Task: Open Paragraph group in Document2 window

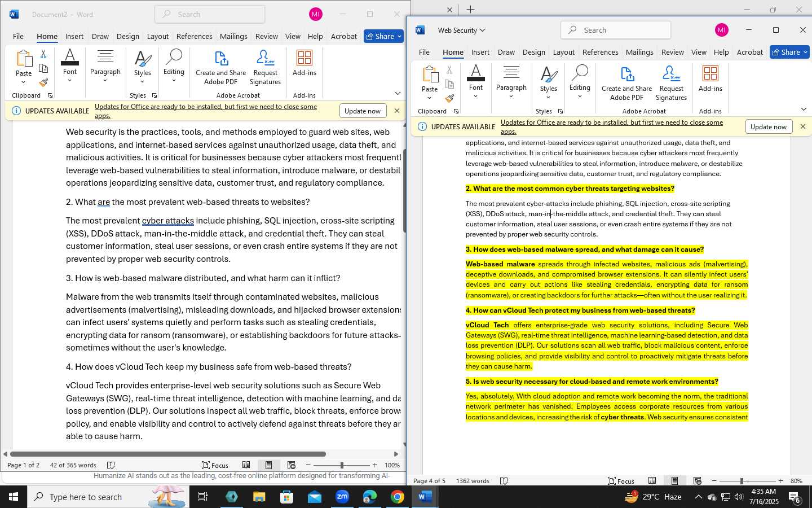Action: [105, 65]
